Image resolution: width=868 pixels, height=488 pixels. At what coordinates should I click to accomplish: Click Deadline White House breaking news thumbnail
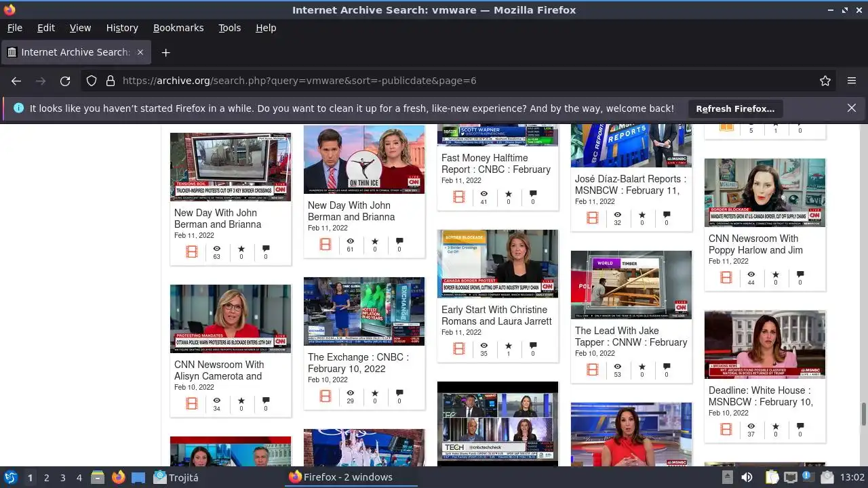click(765, 345)
